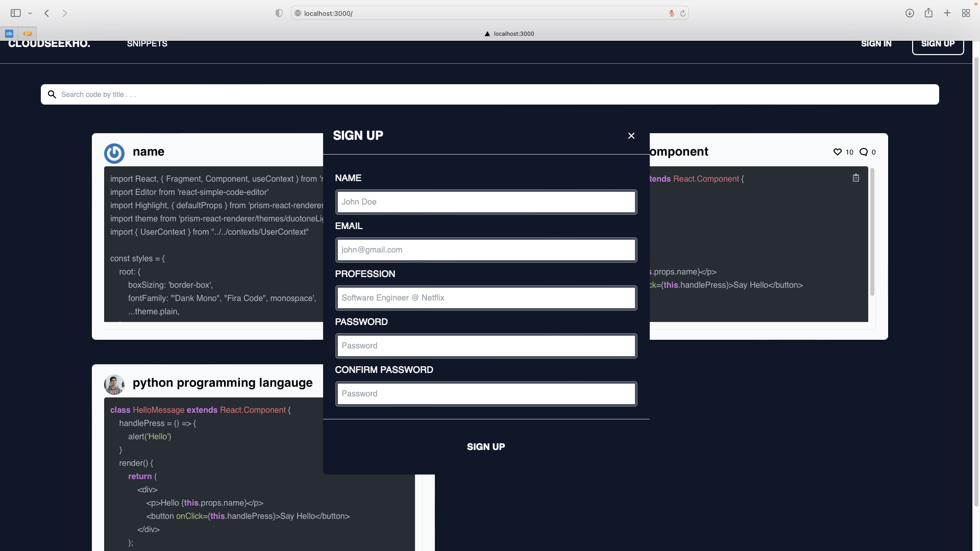
Task: Click Sign In in navbar
Action: 876,44
